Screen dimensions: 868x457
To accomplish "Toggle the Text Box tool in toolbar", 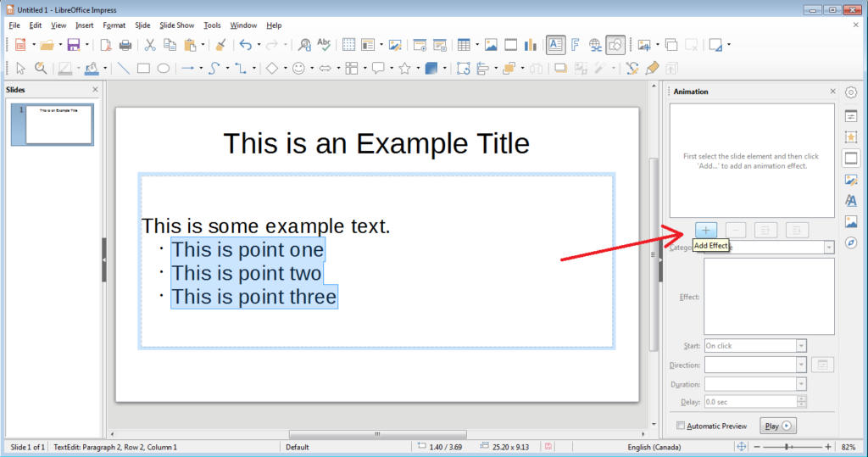I will tap(555, 45).
